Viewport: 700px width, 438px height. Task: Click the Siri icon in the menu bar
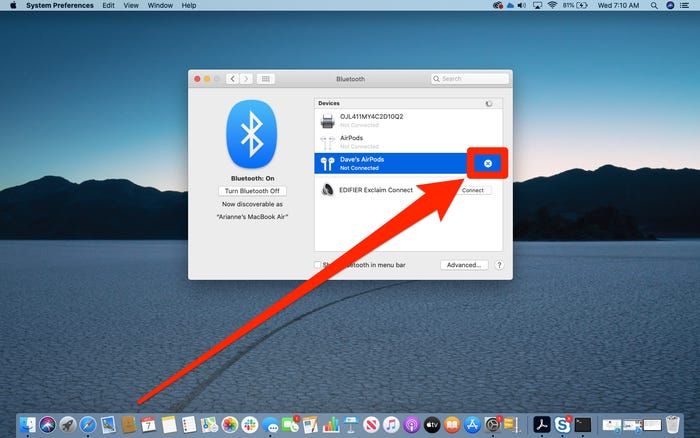[670, 5]
